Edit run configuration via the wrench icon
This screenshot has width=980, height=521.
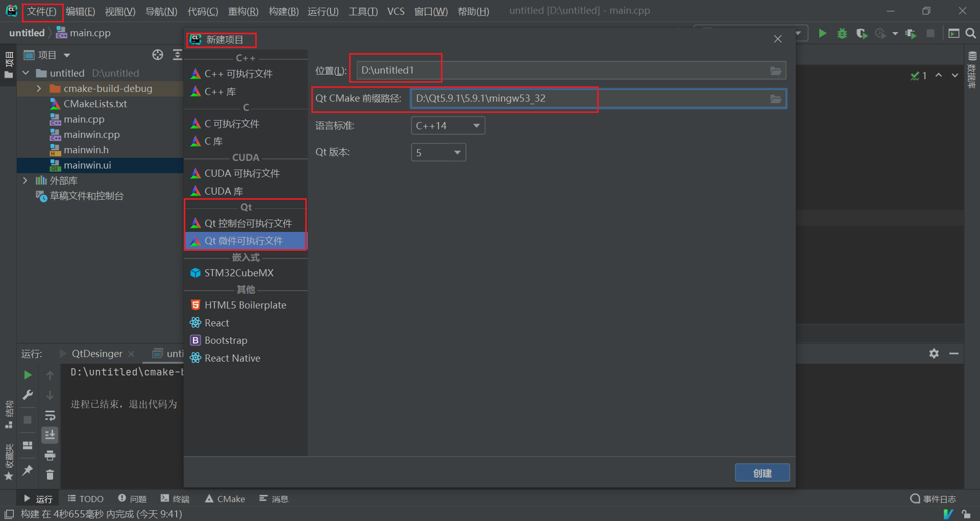(28, 395)
